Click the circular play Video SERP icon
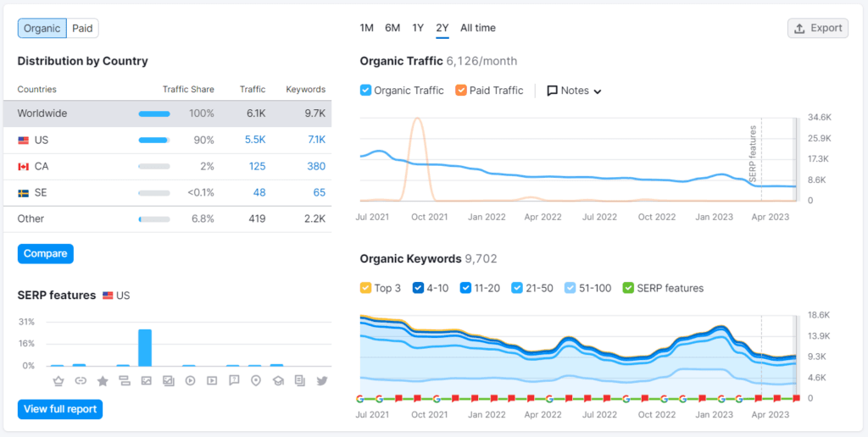Screen dimensions: 868x437 pyautogui.click(x=190, y=380)
